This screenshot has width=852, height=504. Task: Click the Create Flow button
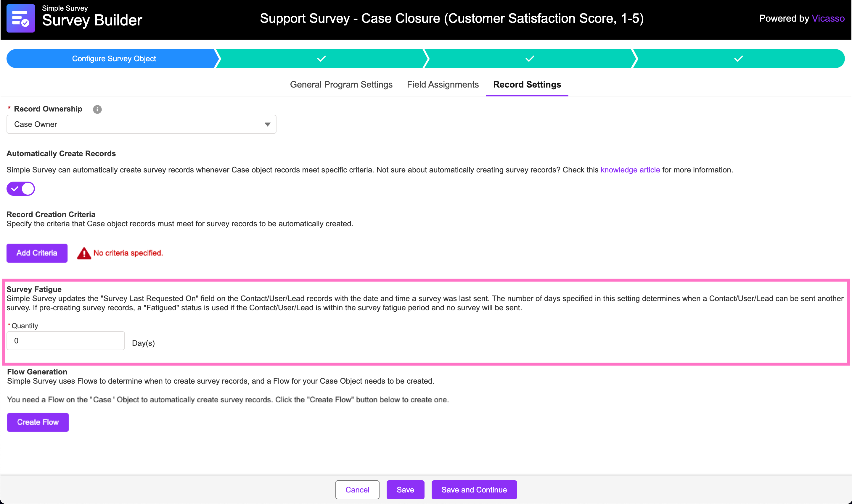[x=38, y=422]
